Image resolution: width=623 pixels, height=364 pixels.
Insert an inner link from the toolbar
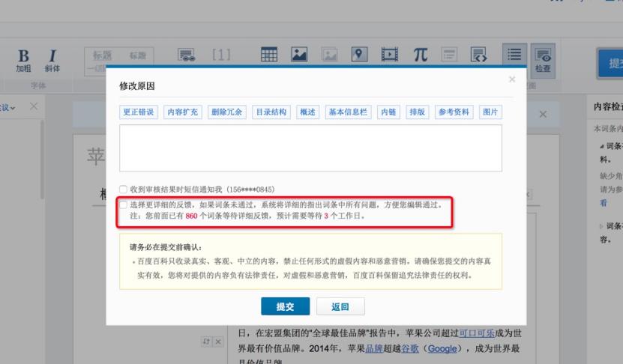pos(187,55)
